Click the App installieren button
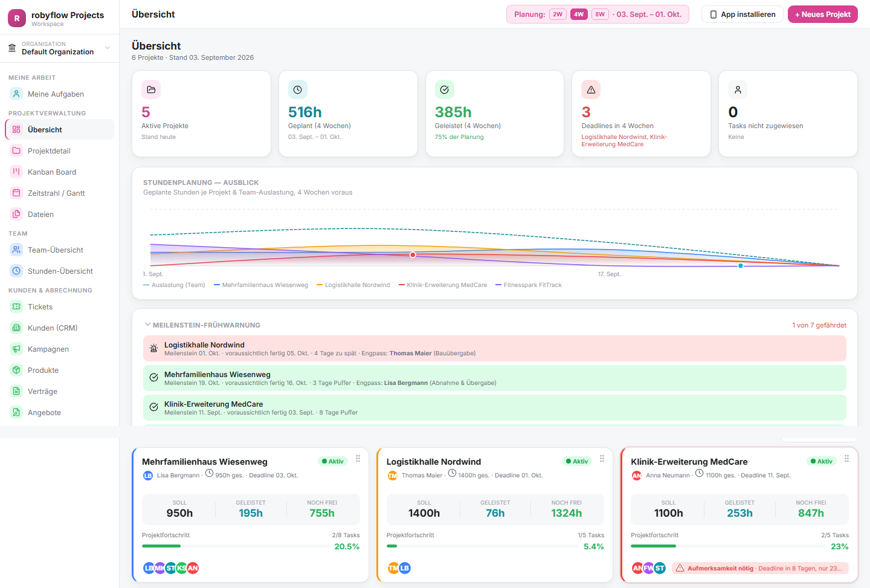This screenshot has width=870, height=588. 743,15
